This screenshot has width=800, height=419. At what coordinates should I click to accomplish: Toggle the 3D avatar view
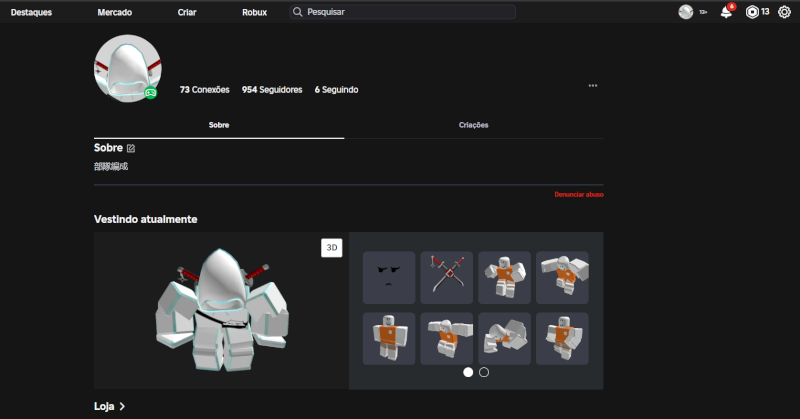coord(332,248)
